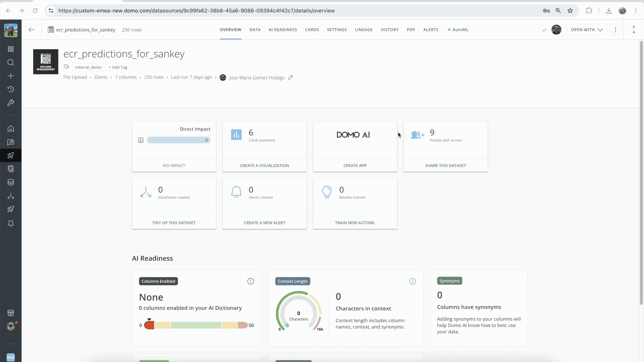The height and width of the screenshot is (362, 644).
Task: Open the PDP tab
Action: [x=411, y=30]
